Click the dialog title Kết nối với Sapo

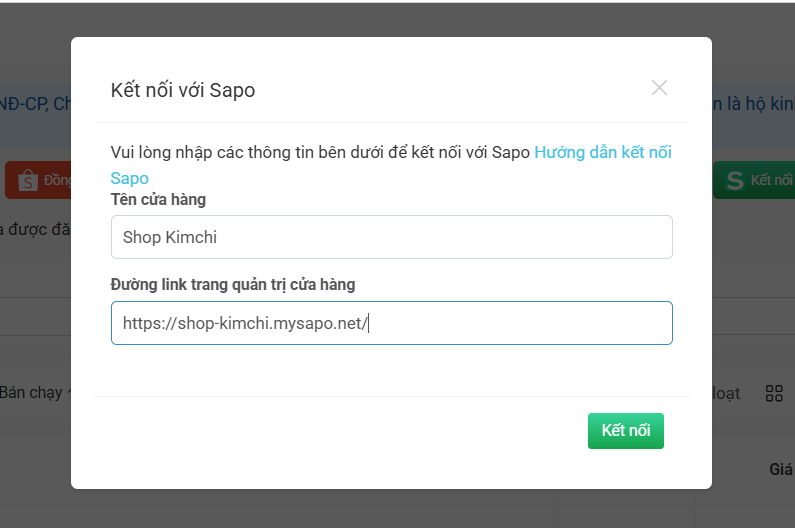[x=183, y=90]
